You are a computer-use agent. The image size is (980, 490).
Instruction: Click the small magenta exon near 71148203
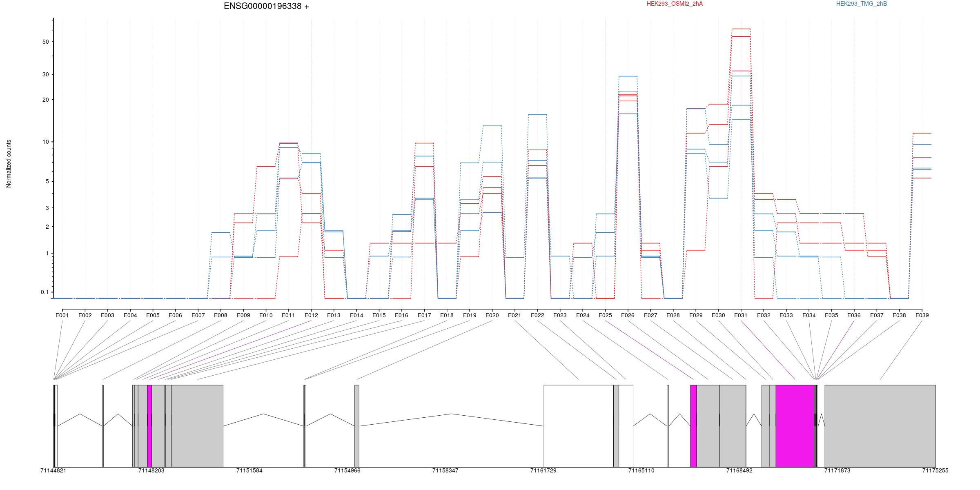pos(149,426)
